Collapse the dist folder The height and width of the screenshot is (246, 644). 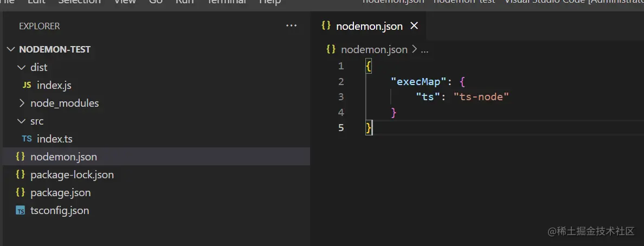click(22, 67)
